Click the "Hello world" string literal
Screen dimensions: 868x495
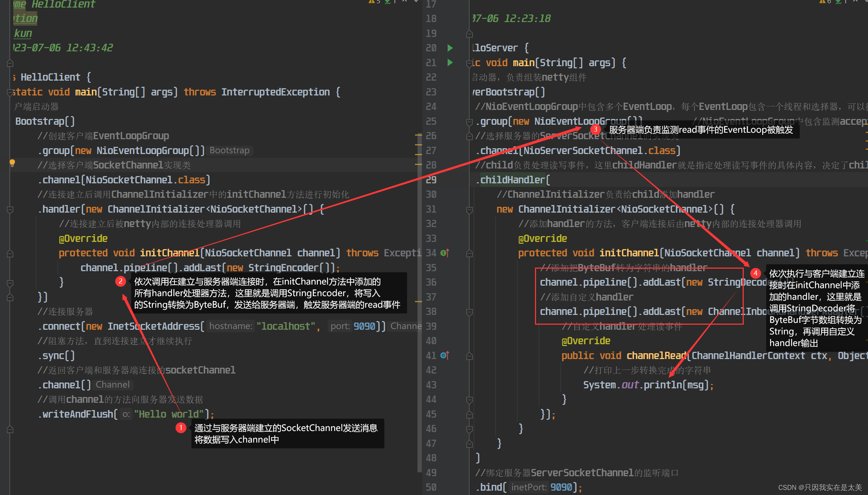coord(169,414)
